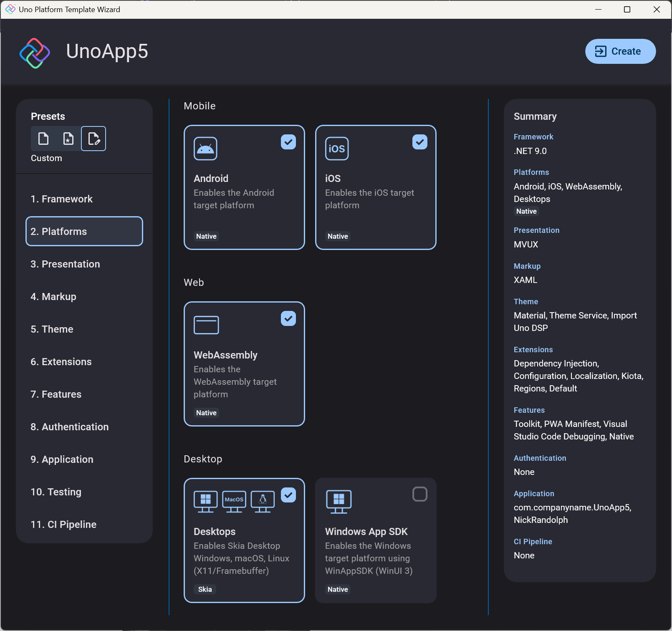The image size is (672, 631).
Task: Click the Windows App SDK monitor icon
Action: pyautogui.click(x=339, y=502)
